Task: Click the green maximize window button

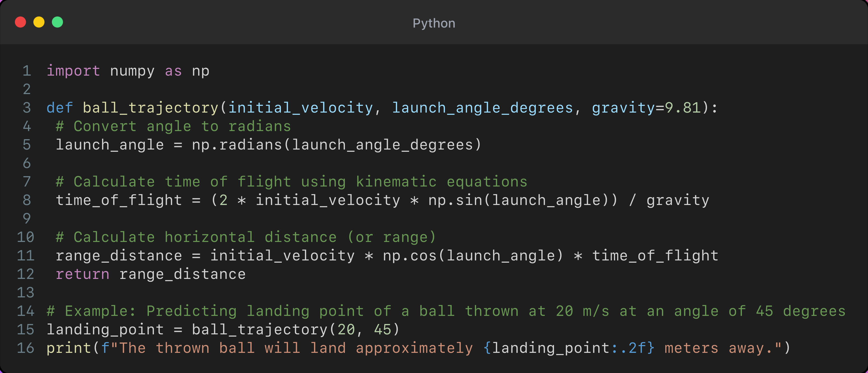Action: (x=58, y=22)
